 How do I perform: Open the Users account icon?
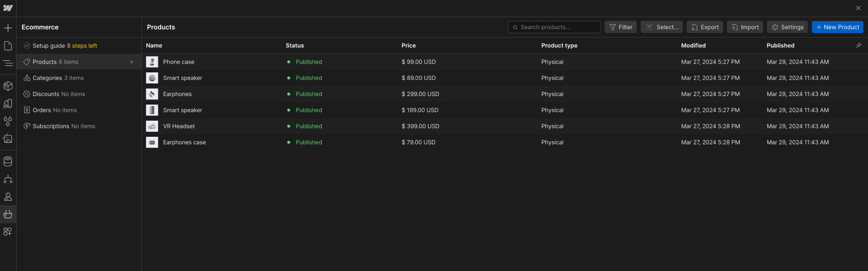[8, 197]
